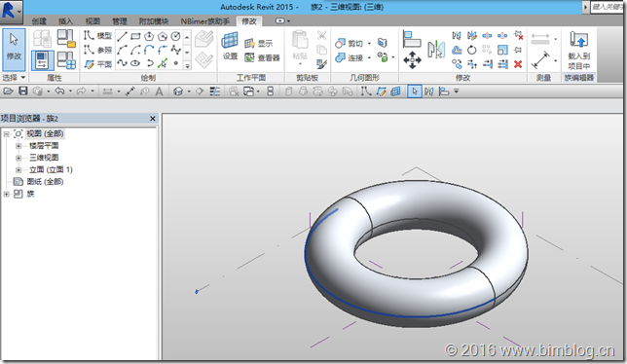Click the Undo arrow icon

[x=59, y=91]
